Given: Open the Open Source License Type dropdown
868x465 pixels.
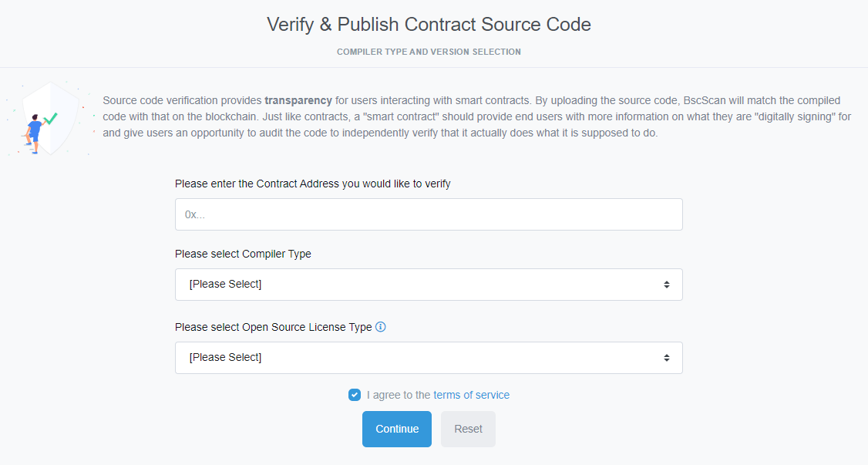Looking at the screenshot, I should coord(429,358).
